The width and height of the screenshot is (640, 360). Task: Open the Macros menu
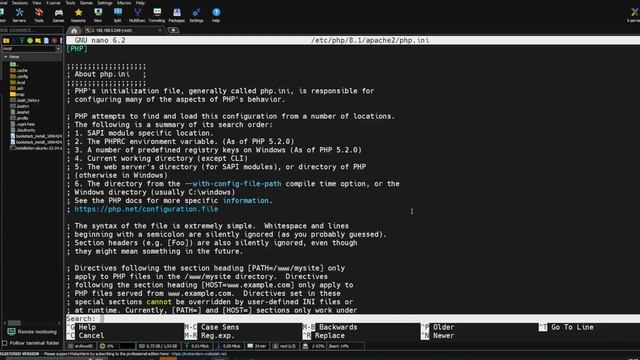point(124,2)
